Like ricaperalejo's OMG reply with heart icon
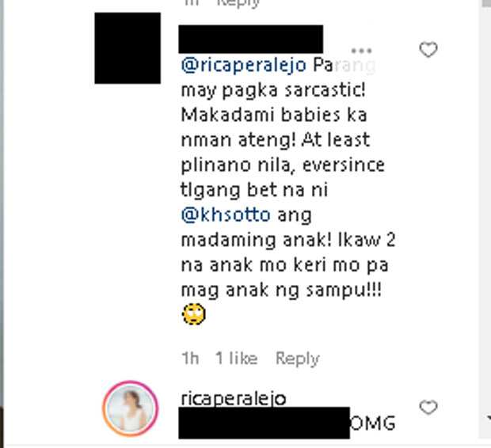The width and height of the screenshot is (491, 448). (x=428, y=408)
